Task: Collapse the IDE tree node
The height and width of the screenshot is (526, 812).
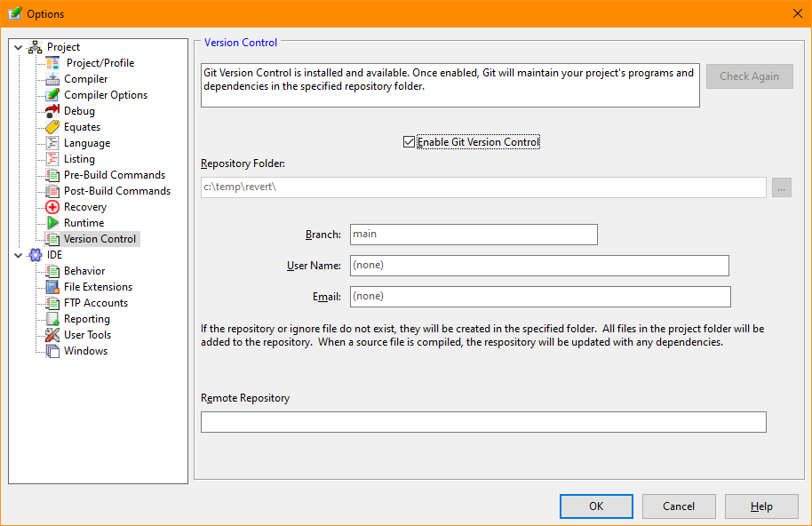Action: pyautogui.click(x=19, y=255)
